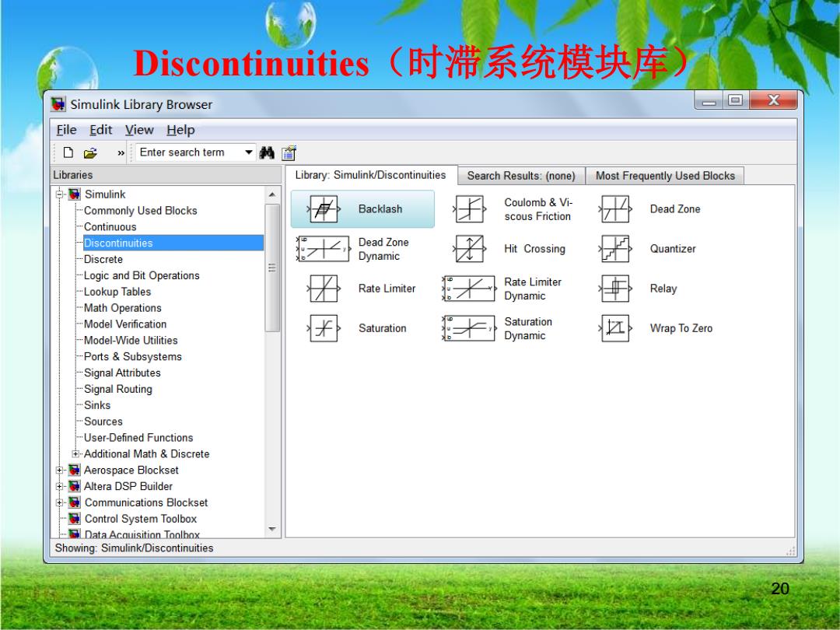Click the Quantizer block label
Viewport: 840px width, 630px height.
[x=673, y=249]
